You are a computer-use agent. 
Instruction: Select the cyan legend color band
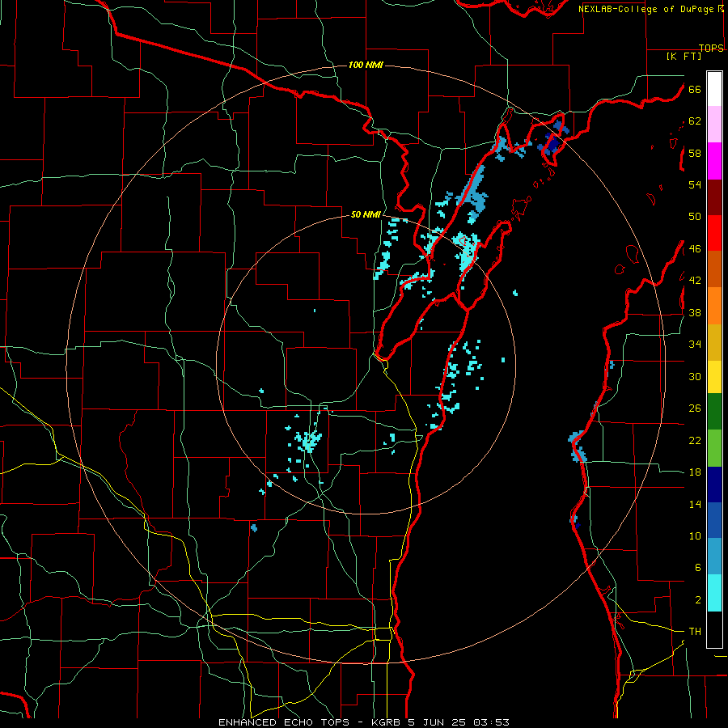714,593
